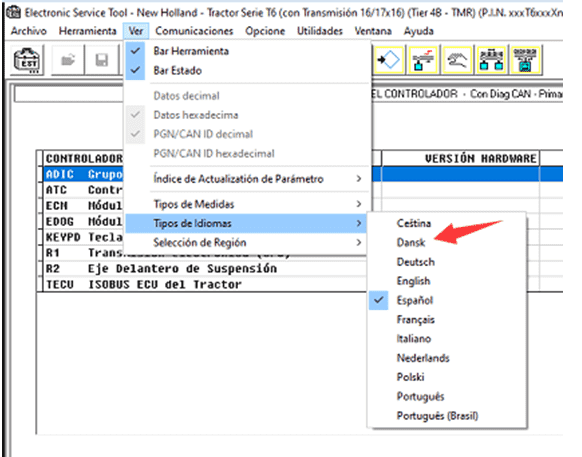Viewport: 582px width, 457px height.
Task: Click the arrow-into-diamond toolbar icon
Action: point(389,59)
